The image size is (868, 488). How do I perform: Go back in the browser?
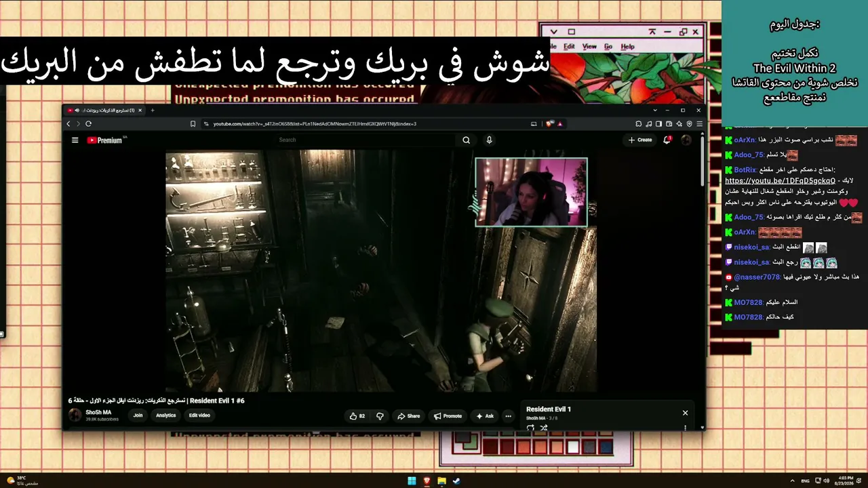(x=68, y=124)
